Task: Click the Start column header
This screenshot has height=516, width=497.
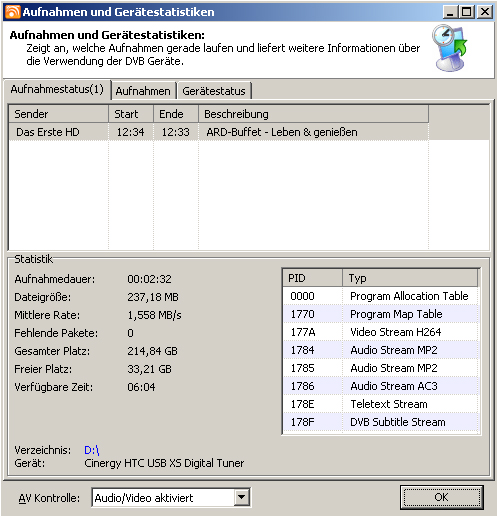Action: [x=131, y=114]
